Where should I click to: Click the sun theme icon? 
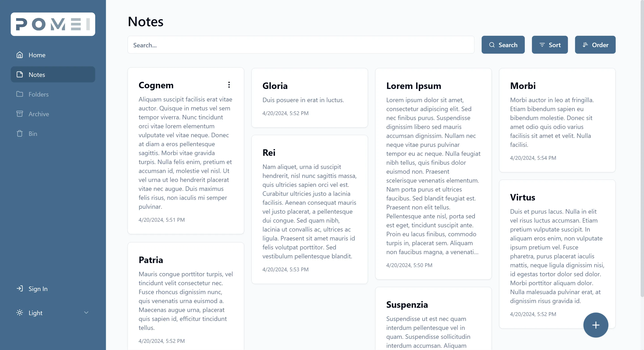click(19, 313)
